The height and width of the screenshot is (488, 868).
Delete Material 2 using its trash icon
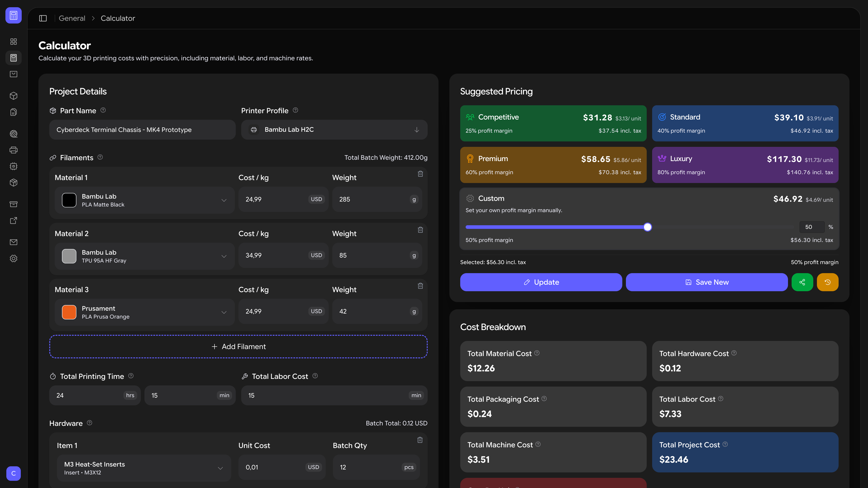[420, 230]
